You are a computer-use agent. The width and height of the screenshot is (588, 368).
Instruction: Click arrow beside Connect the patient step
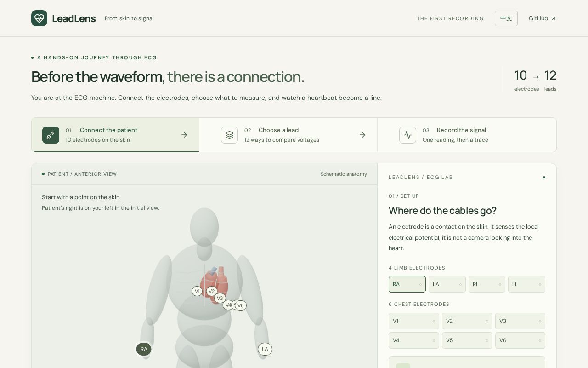click(x=184, y=135)
